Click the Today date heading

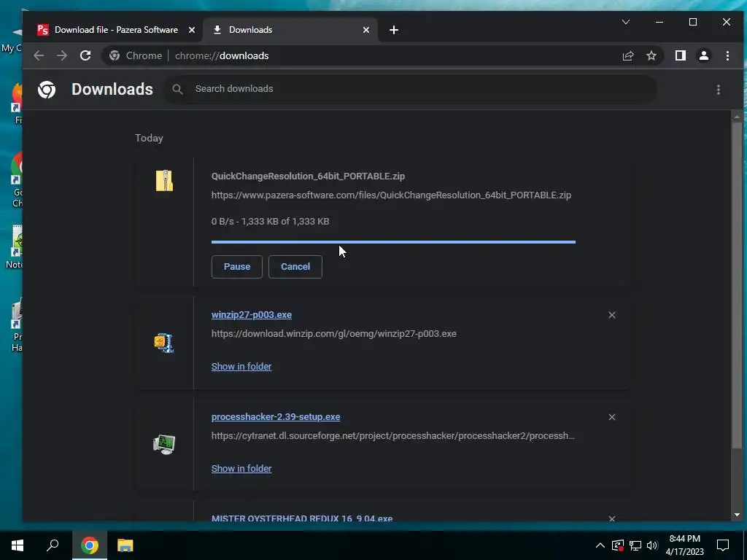pos(149,138)
